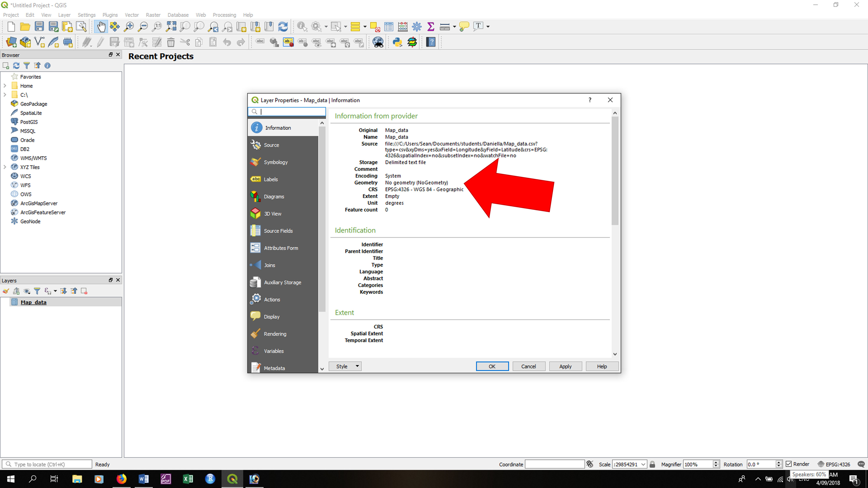Image resolution: width=868 pixels, height=488 pixels.
Task: Open the Joins tab
Action: [x=283, y=265]
